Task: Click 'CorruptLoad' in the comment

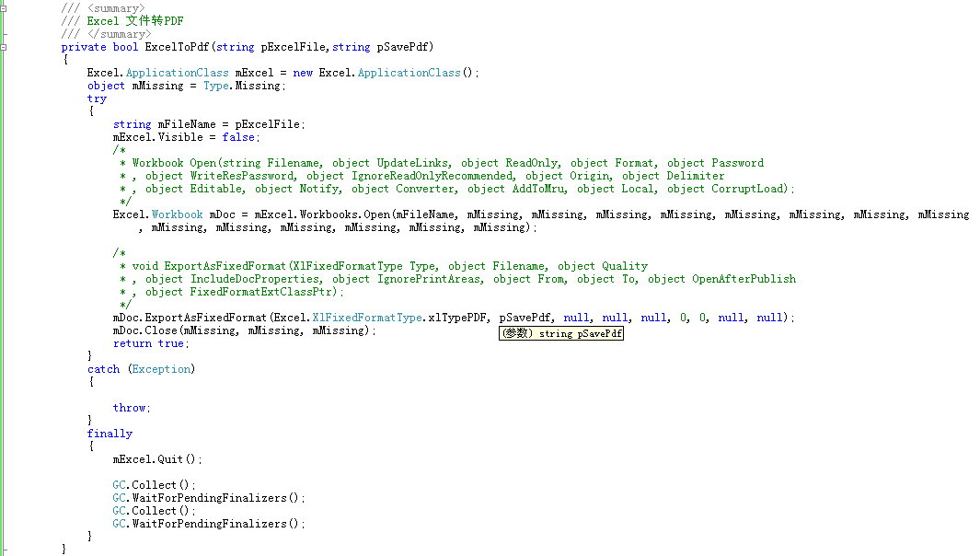Action: click(x=747, y=189)
